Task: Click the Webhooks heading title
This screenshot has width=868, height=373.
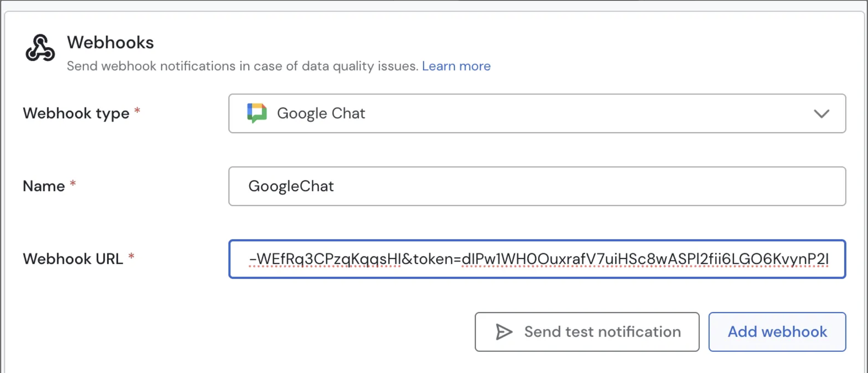Action: (110, 43)
